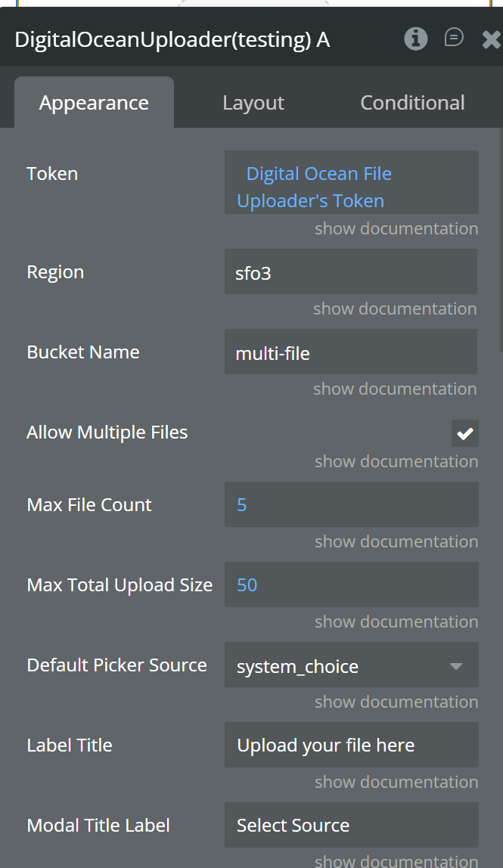Viewport: 503px width, 868px height.
Task: Click the system_choice dropdown arrow
Action: pos(456,666)
